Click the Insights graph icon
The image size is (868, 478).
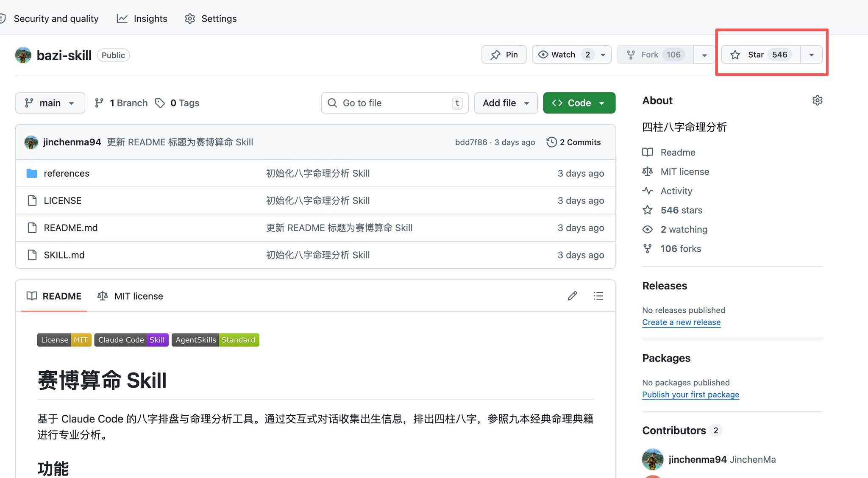click(122, 19)
